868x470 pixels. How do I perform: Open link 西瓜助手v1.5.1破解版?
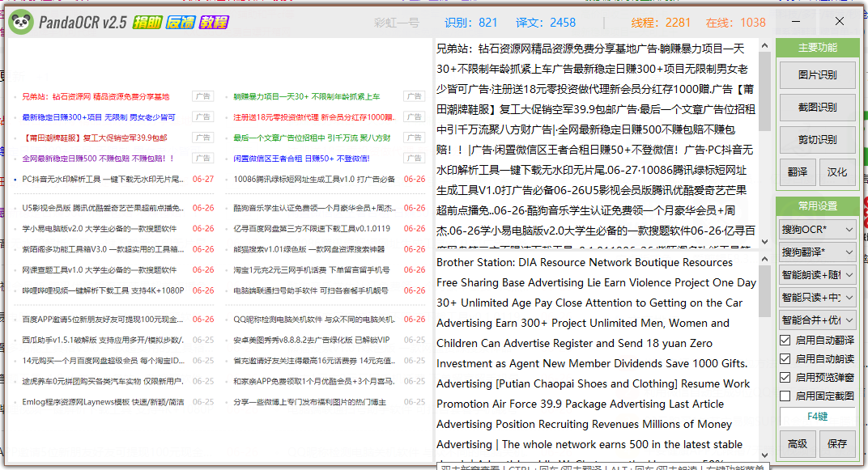(102, 340)
